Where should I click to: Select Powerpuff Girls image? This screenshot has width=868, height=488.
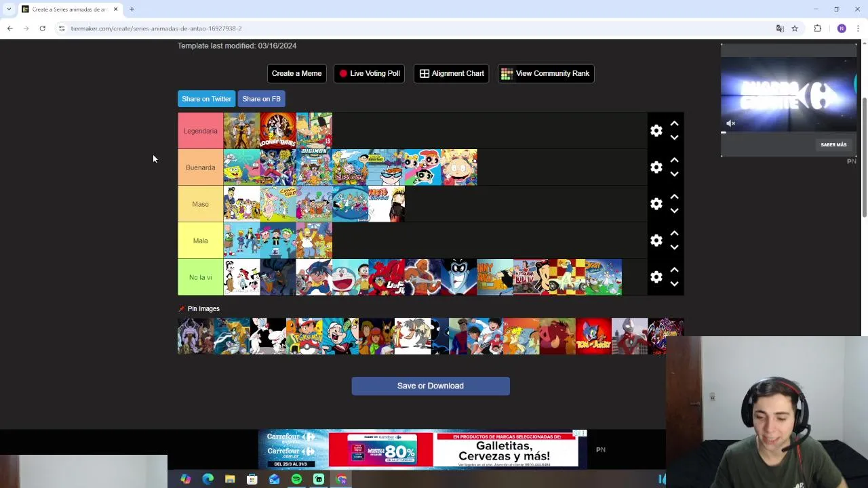pyautogui.click(x=422, y=167)
